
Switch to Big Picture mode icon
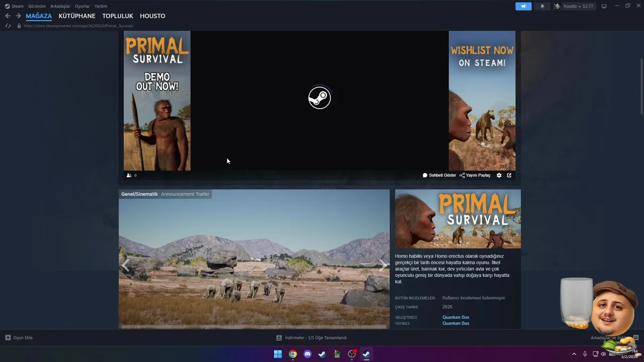[604, 6]
